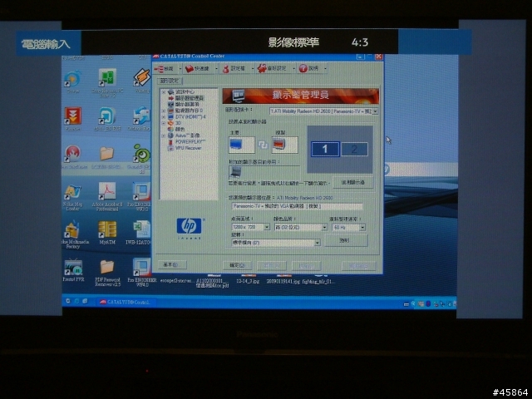Select POWERPLAY in the tree
The image size is (532, 399).
[x=190, y=141]
